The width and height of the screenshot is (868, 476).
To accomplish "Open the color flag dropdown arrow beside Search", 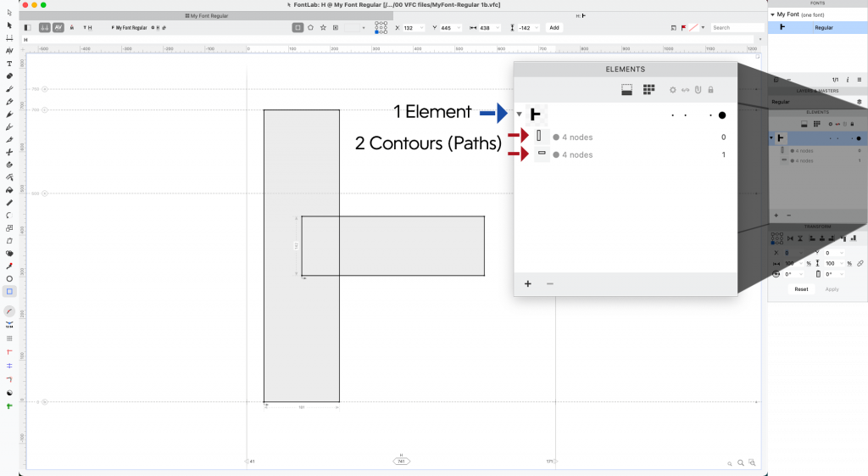I will tap(703, 28).
